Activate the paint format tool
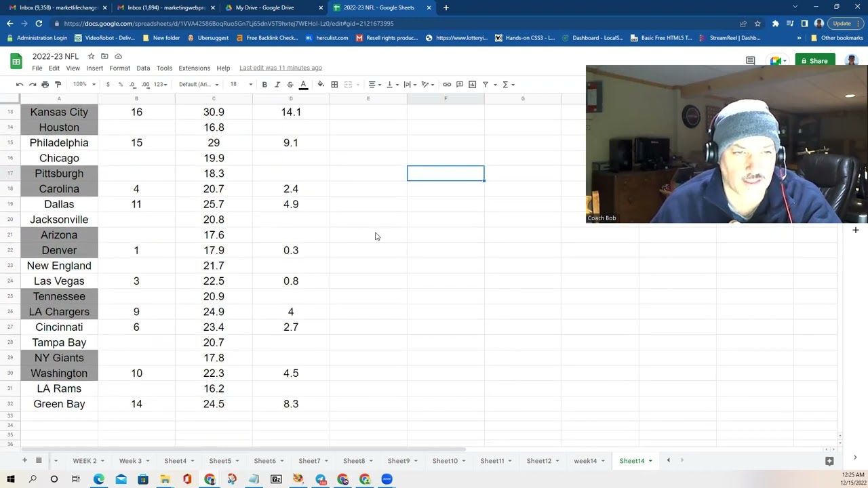 coord(58,84)
